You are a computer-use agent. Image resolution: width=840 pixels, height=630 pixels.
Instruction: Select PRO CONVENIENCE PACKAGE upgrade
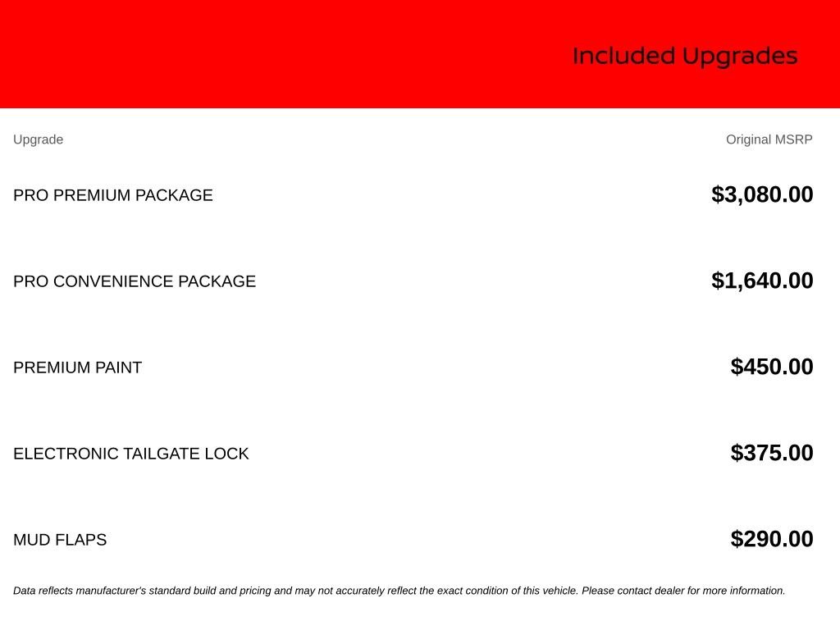coord(135,281)
